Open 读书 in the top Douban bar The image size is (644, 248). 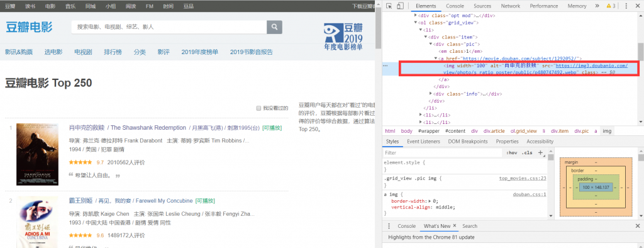point(30,6)
